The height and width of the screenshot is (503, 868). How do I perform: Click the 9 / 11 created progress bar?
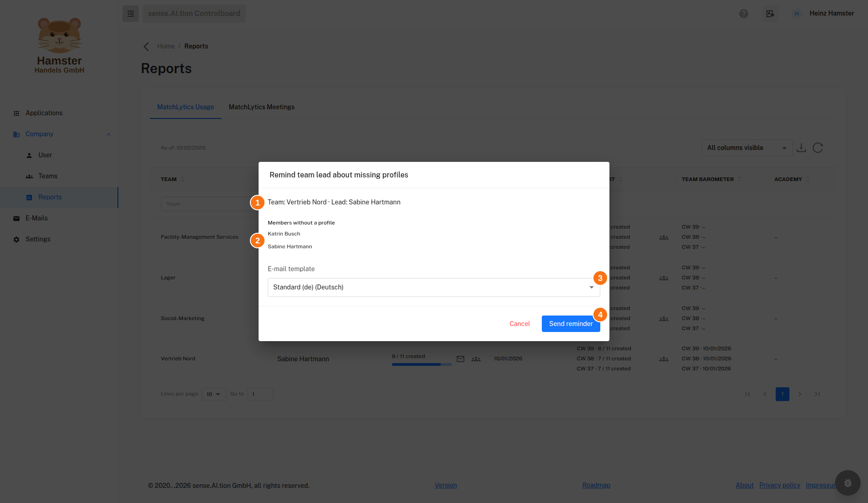[x=422, y=364]
